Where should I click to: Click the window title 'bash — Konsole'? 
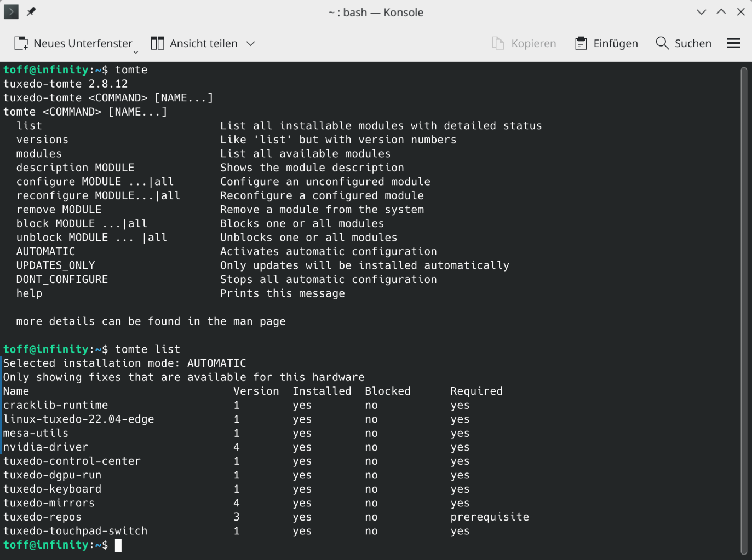(376, 12)
